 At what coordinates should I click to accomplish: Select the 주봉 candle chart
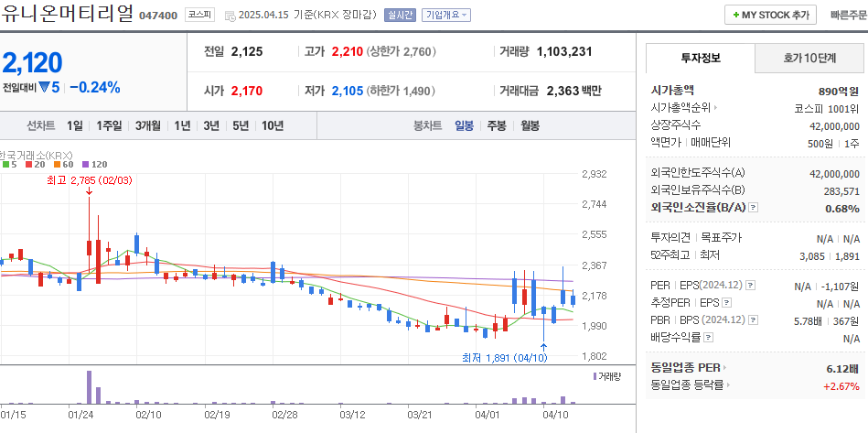[x=497, y=125]
